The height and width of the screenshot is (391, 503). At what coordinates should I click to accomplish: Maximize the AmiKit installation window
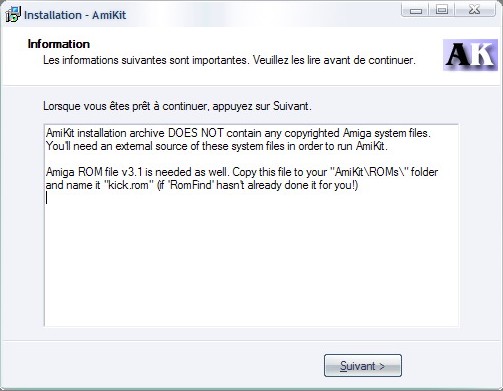click(442, 10)
